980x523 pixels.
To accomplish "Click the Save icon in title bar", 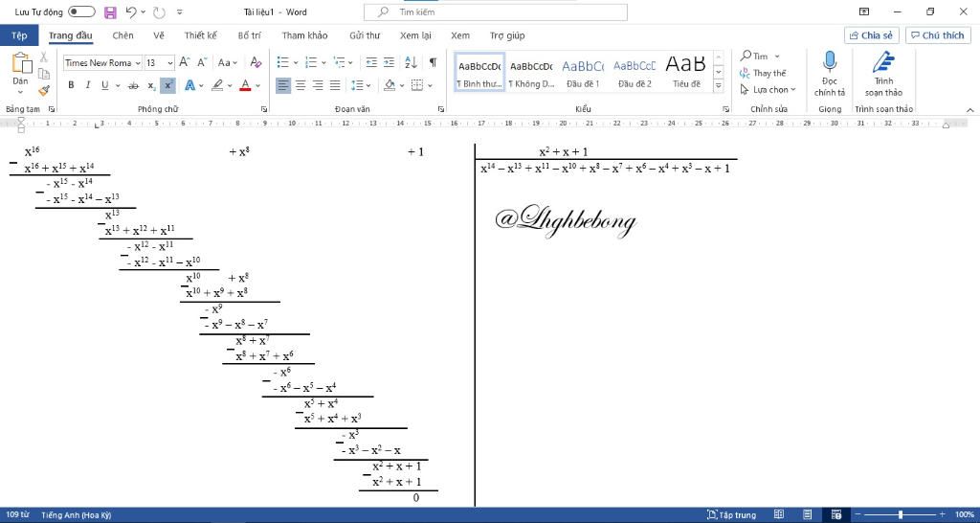I will click(110, 12).
